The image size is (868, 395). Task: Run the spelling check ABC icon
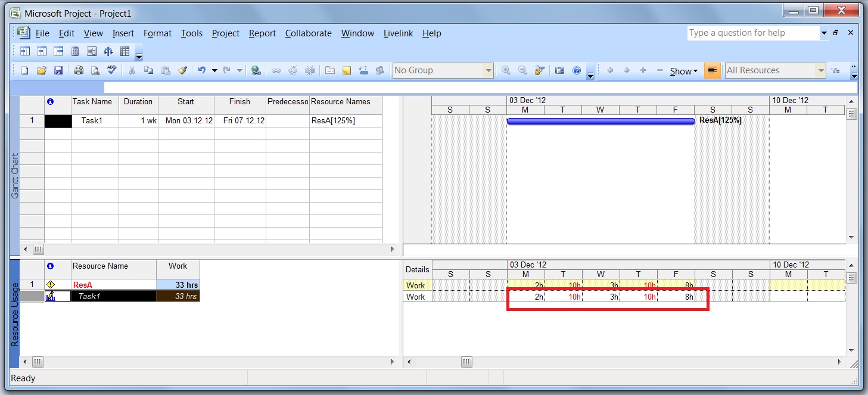[x=112, y=70]
